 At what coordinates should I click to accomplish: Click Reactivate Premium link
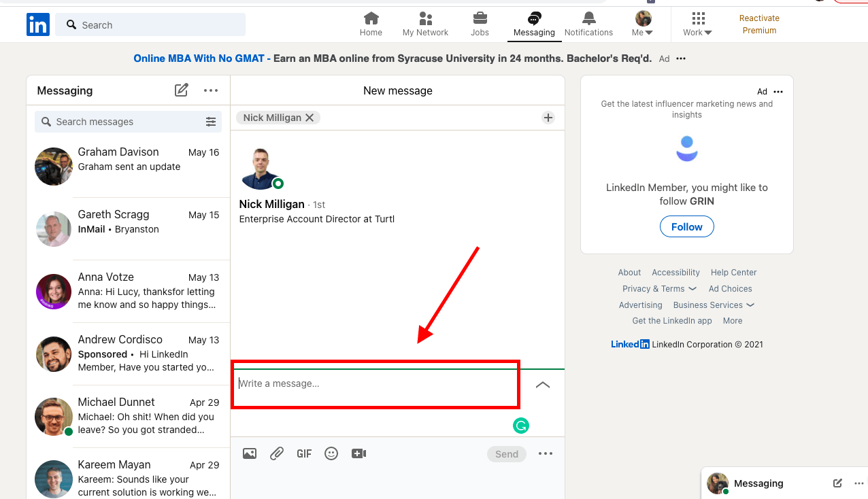click(759, 24)
